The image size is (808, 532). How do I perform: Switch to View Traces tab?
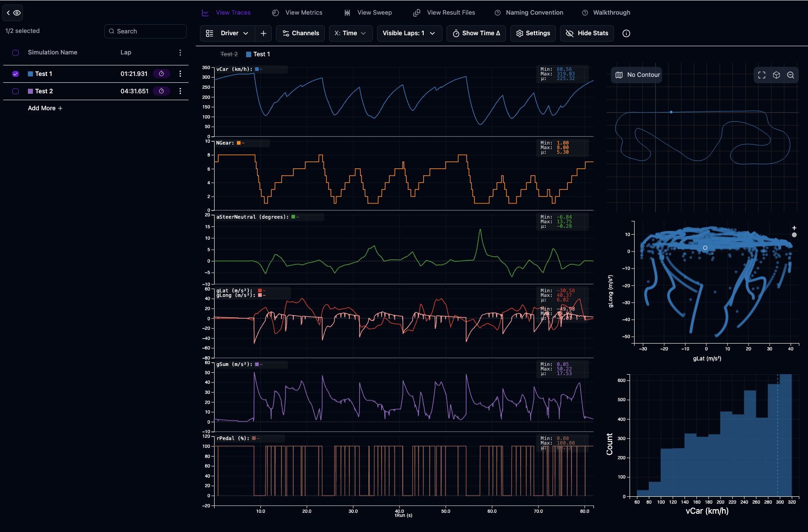(226, 13)
